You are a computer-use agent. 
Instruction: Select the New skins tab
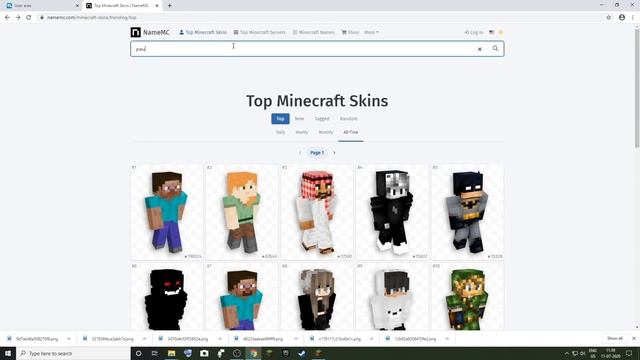[x=300, y=119]
